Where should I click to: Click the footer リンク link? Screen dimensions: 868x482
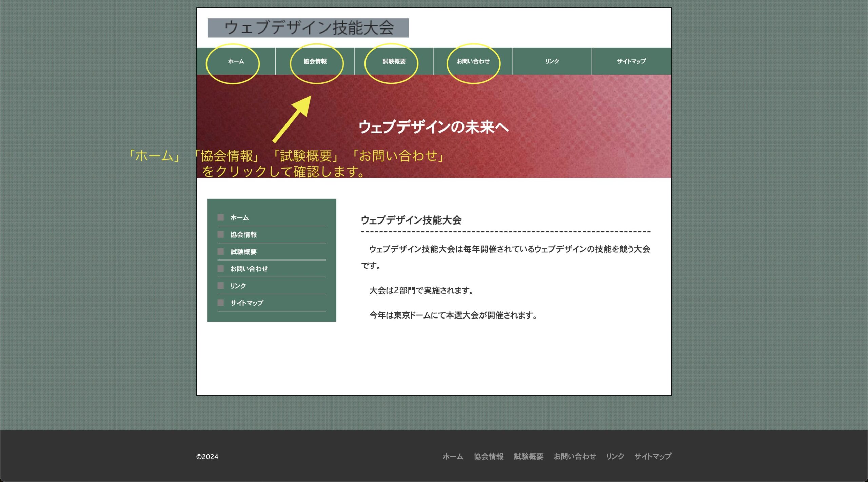pyautogui.click(x=615, y=457)
